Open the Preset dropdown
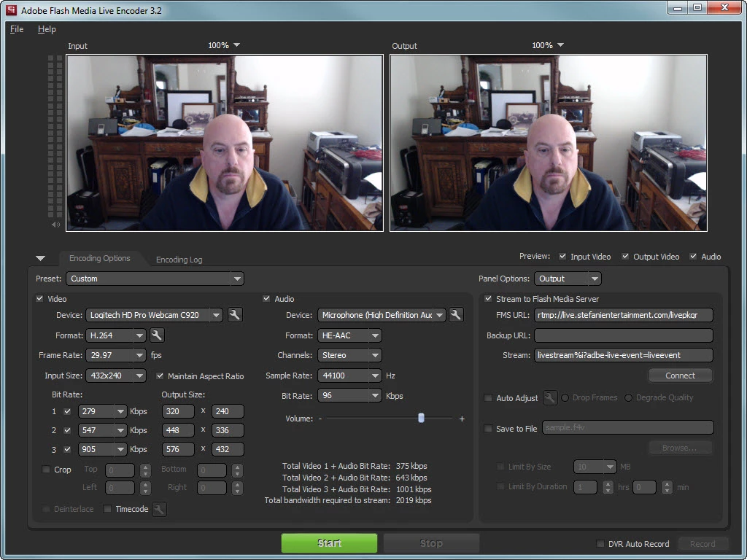The height and width of the screenshot is (560, 747). (x=155, y=279)
